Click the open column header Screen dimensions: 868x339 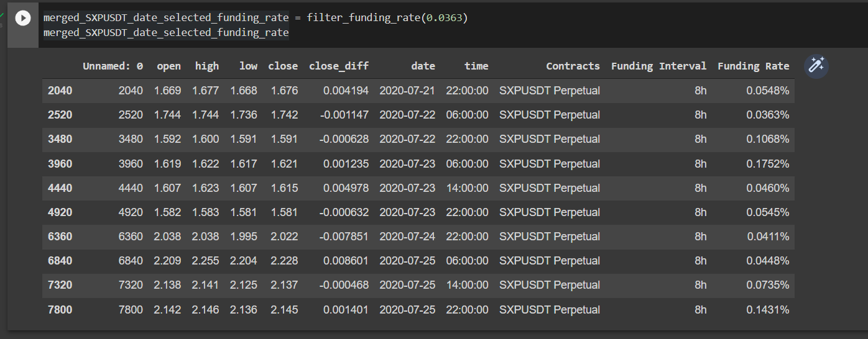tap(169, 66)
